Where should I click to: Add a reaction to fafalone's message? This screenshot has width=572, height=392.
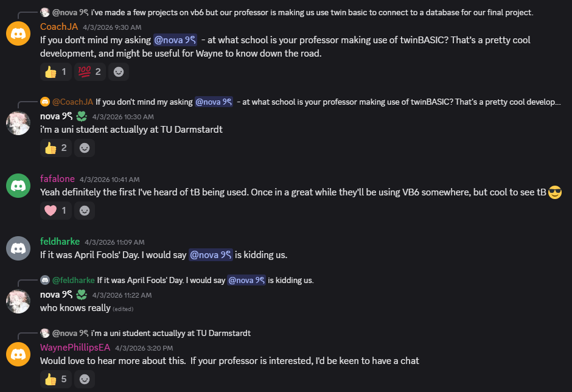click(x=85, y=210)
